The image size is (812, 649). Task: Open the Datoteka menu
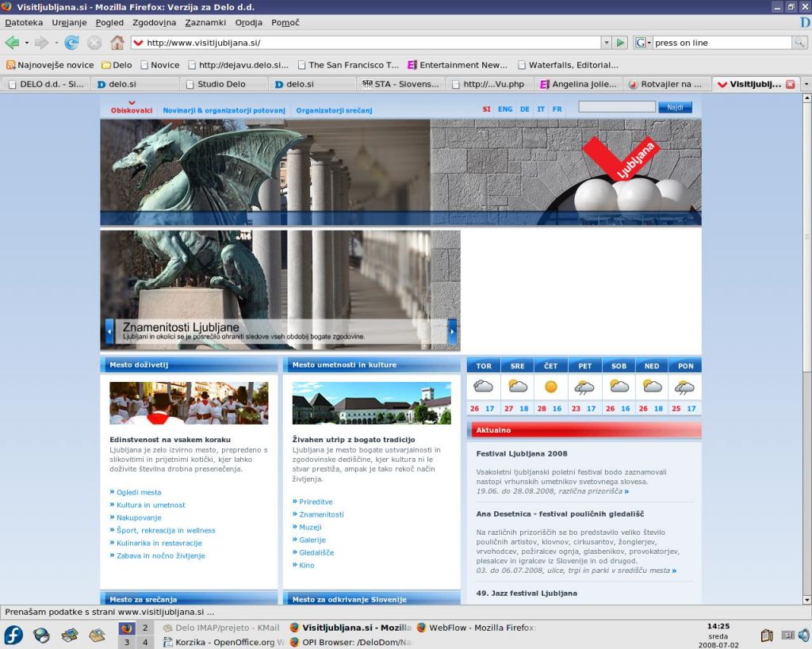24,22
